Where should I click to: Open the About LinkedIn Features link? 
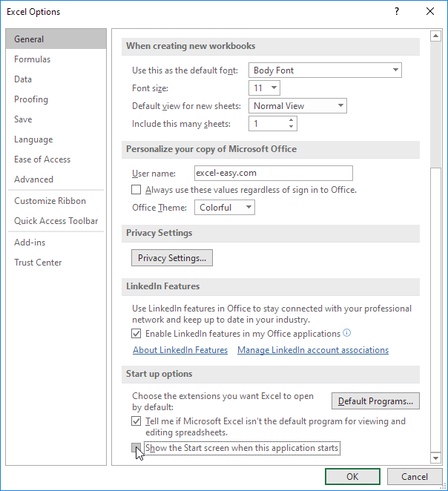click(180, 350)
